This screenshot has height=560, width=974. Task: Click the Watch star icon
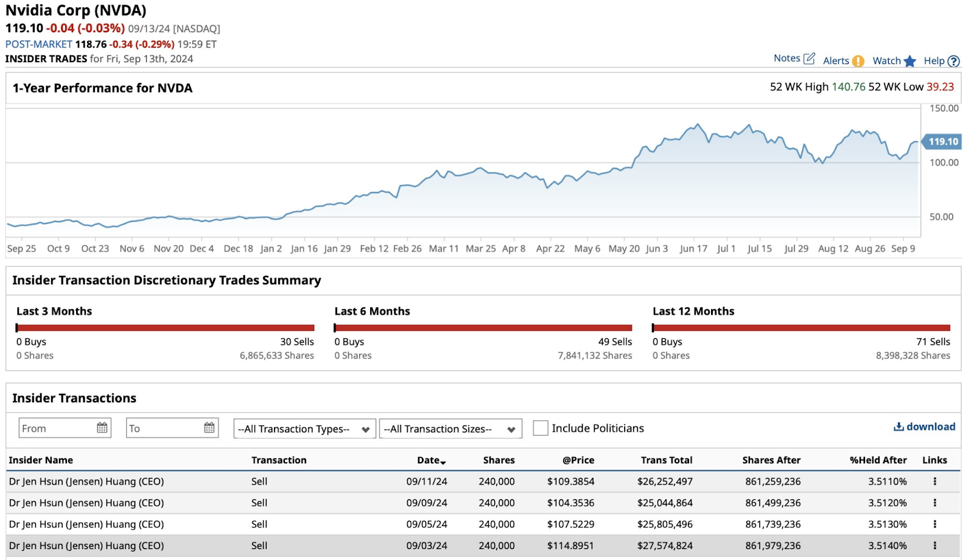tap(909, 61)
